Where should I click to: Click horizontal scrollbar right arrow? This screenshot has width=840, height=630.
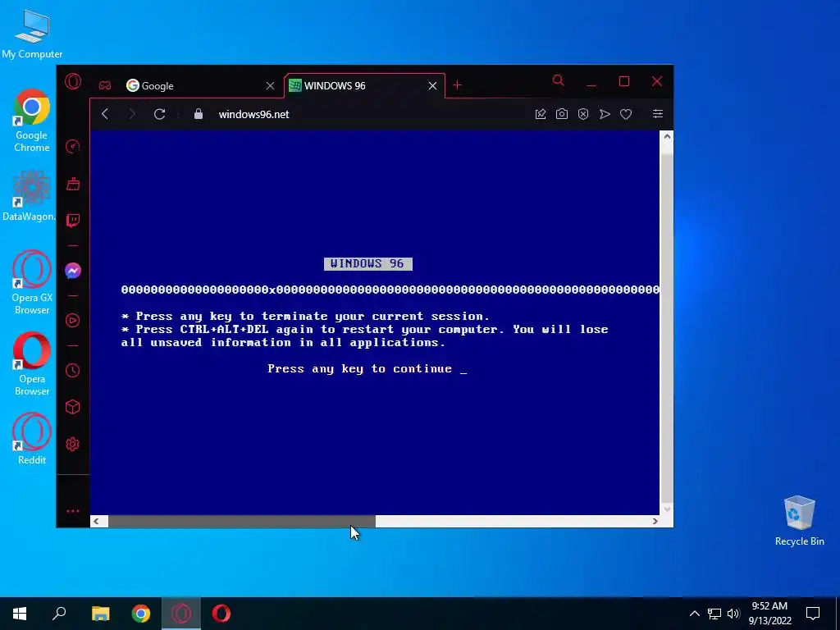[655, 521]
